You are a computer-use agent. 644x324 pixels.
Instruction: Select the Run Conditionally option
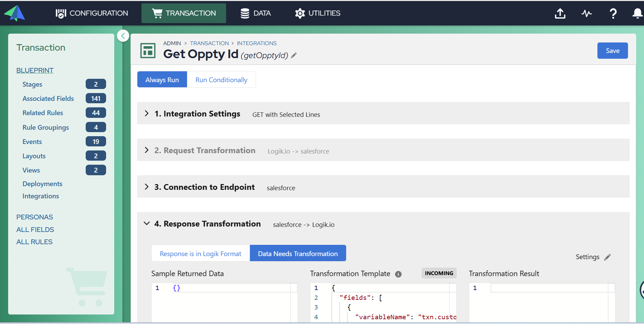point(221,79)
